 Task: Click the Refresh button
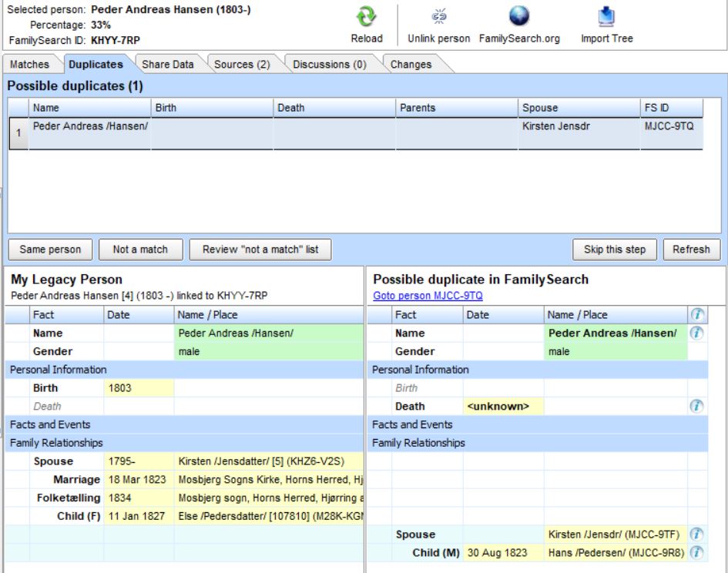[691, 250]
